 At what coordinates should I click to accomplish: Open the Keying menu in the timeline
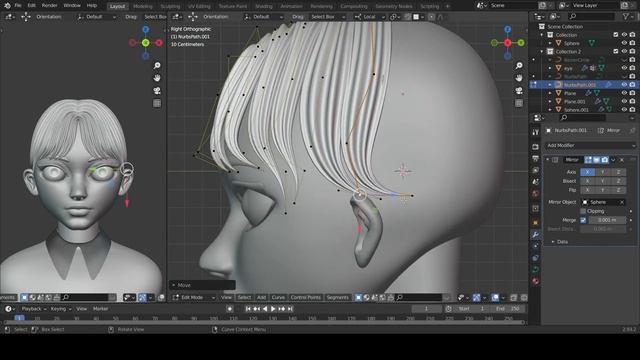60,309
